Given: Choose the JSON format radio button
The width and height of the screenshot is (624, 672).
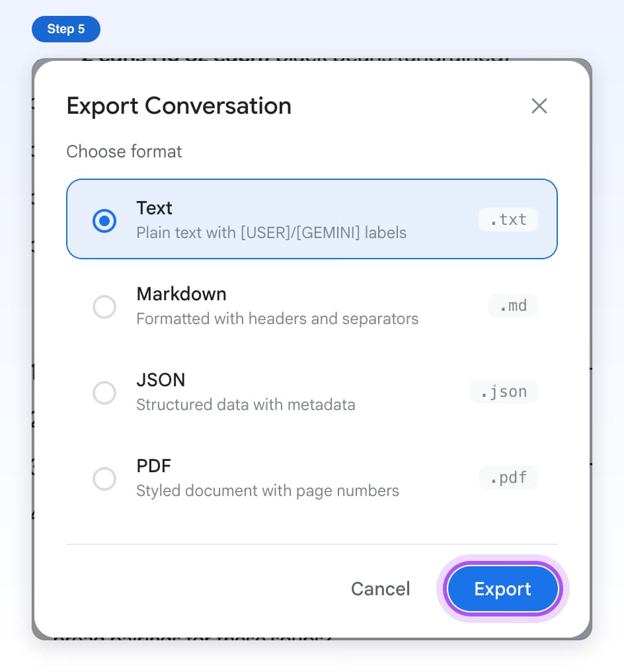Looking at the screenshot, I should (x=104, y=393).
